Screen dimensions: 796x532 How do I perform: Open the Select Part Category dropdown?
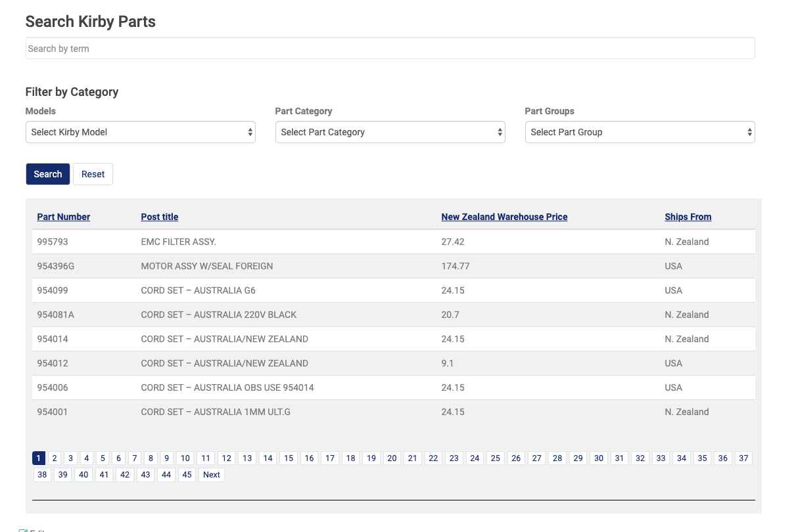[x=390, y=132]
